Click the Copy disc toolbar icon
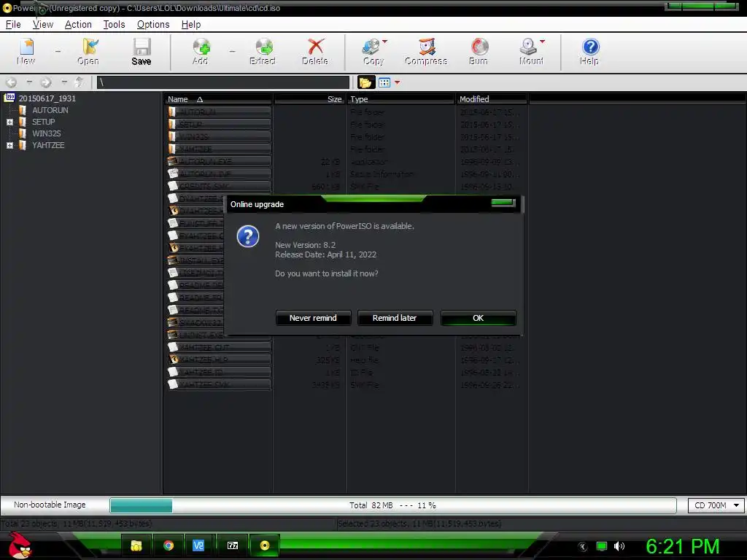Image resolution: width=747 pixels, height=560 pixels. click(373, 52)
